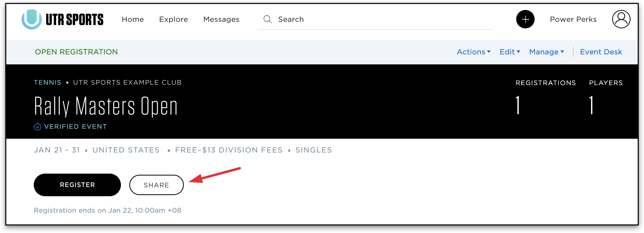Open Messages in the top navigation

(221, 19)
